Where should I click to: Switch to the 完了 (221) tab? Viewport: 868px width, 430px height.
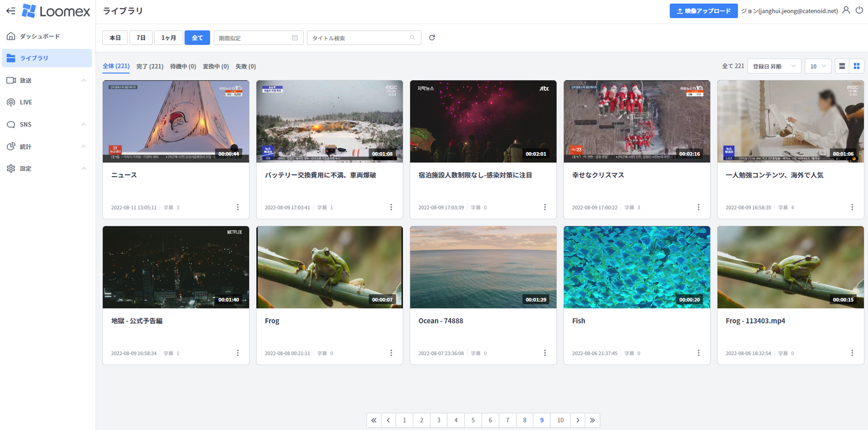point(150,66)
